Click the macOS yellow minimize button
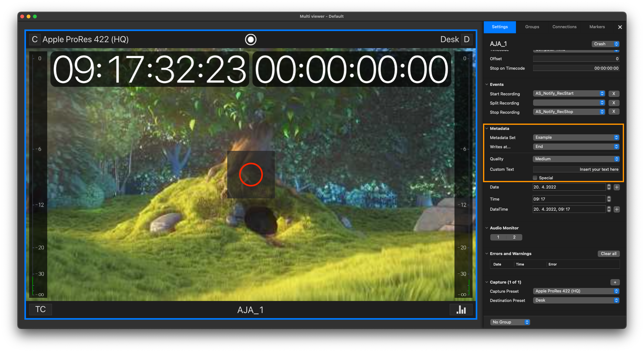644x352 pixels. tap(29, 16)
